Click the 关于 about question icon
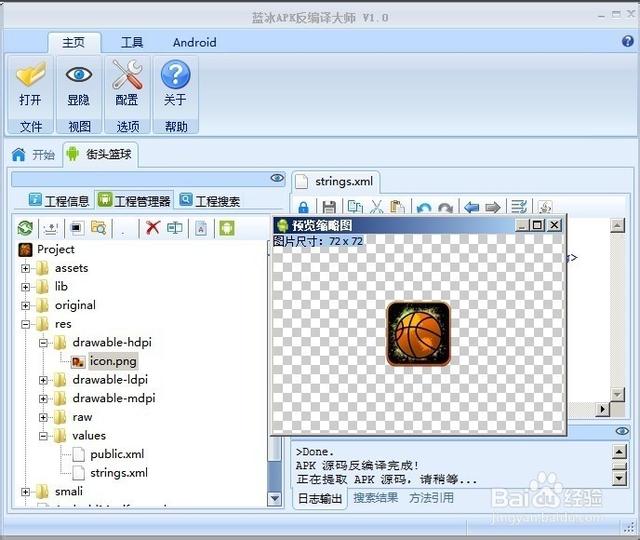The width and height of the screenshot is (640, 540). coord(176,74)
